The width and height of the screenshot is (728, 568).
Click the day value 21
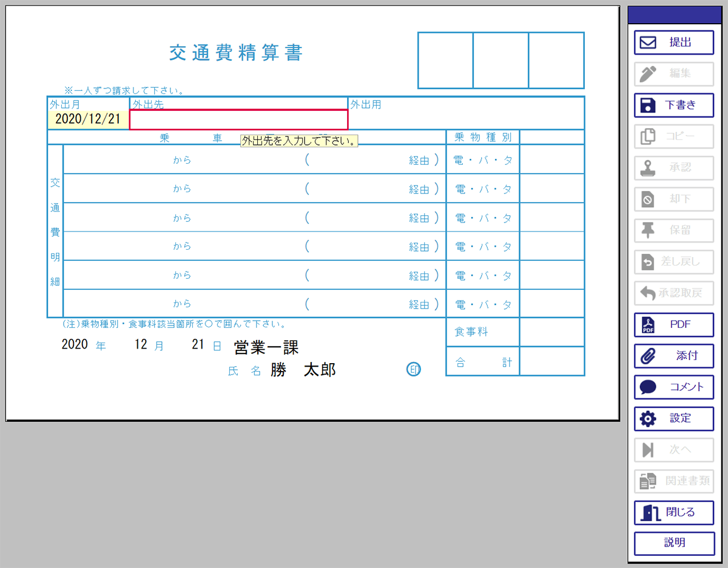pos(198,344)
